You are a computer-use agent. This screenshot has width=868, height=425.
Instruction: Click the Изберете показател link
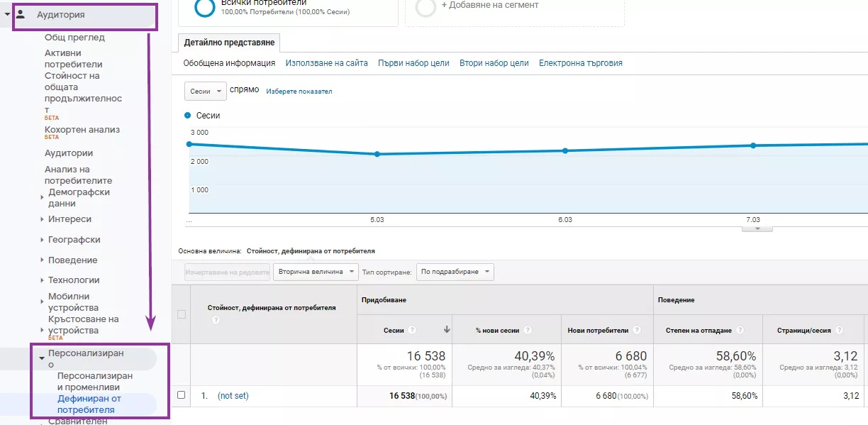coord(299,92)
